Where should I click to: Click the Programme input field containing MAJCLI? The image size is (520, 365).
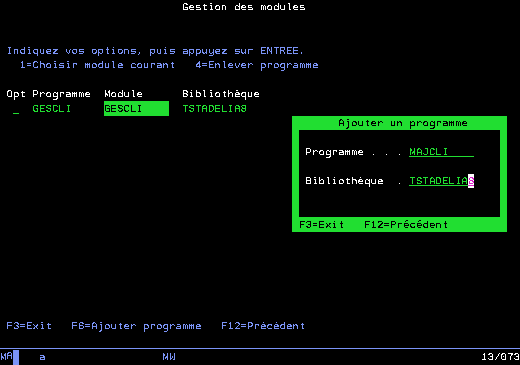(x=441, y=152)
